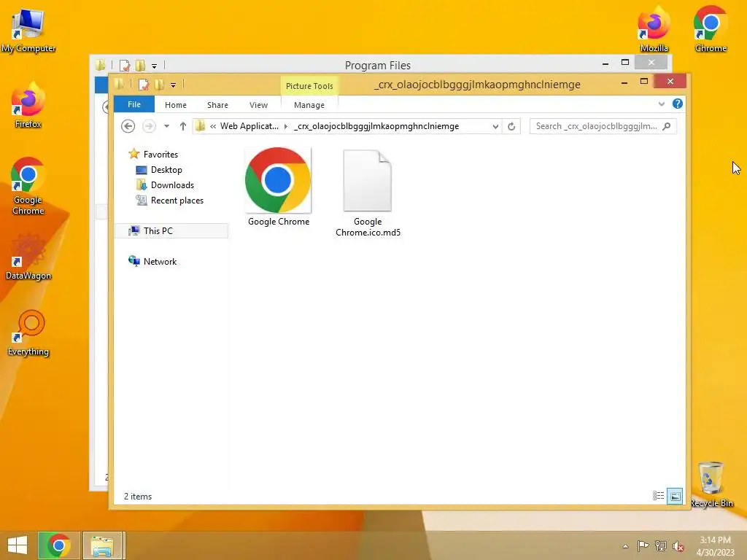Screen dimensions: 747x560
Task: Open My Computer desktop shortcut
Action: tap(28, 31)
